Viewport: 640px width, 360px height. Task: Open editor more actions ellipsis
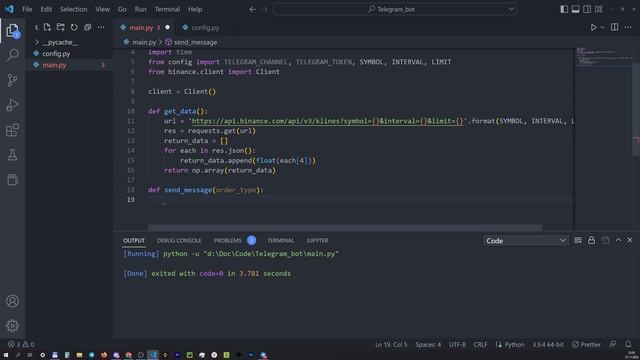628,27
